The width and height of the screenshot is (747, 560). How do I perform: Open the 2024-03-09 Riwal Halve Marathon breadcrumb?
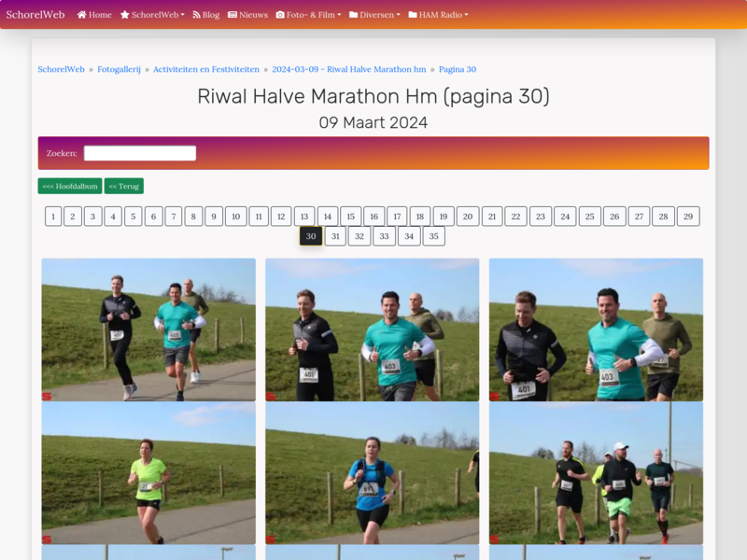pyautogui.click(x=348, y=69)
